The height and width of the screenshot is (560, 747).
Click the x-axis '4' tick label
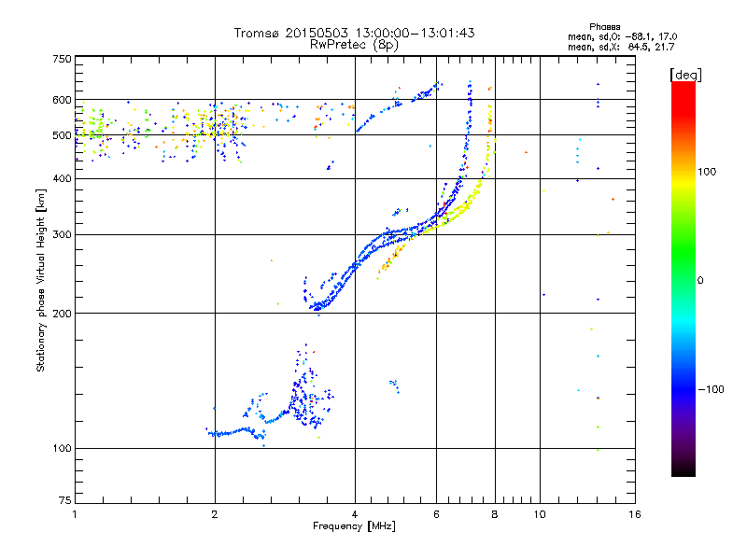click(355, 514)
